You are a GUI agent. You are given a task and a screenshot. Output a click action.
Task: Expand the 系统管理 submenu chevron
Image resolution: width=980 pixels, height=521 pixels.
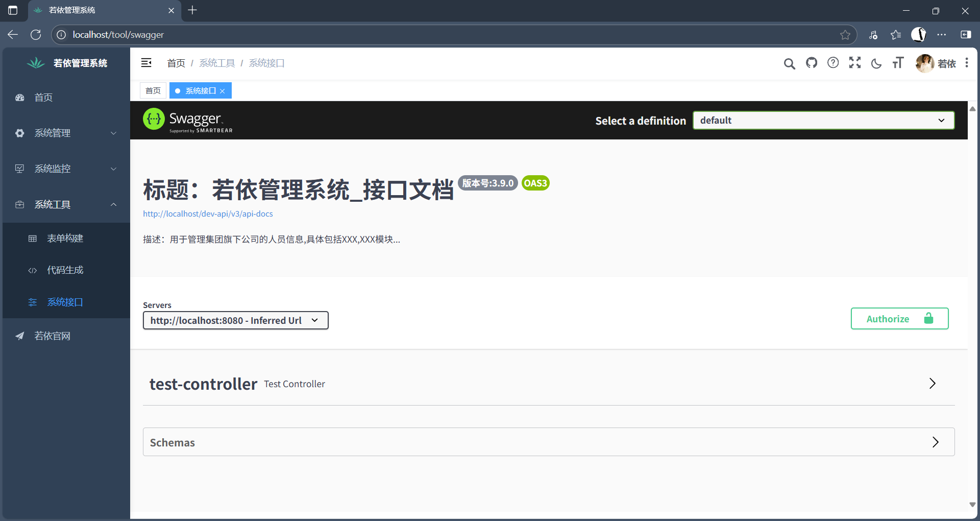113,133
